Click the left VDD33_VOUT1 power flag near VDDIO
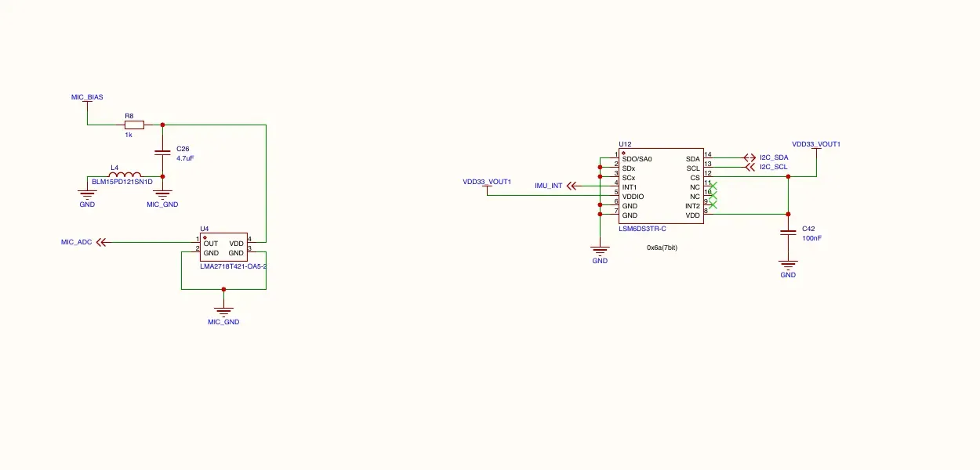 coord(487,190)
